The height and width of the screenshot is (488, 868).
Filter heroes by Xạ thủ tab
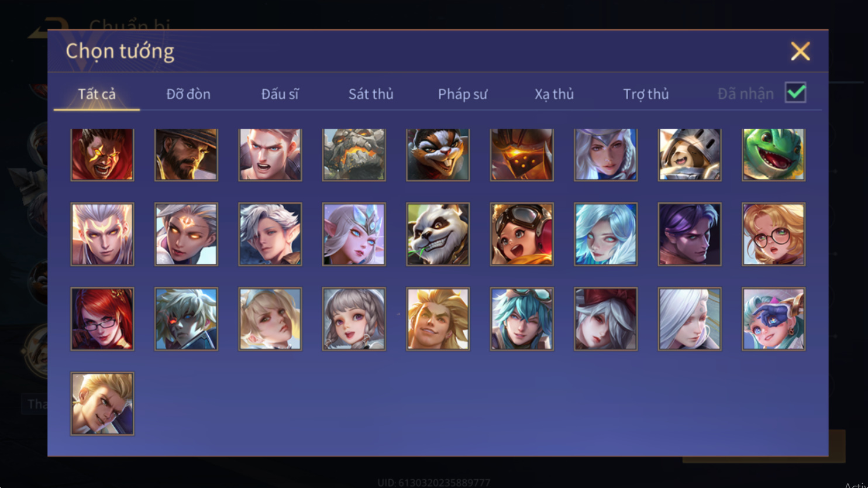point(554,94)
